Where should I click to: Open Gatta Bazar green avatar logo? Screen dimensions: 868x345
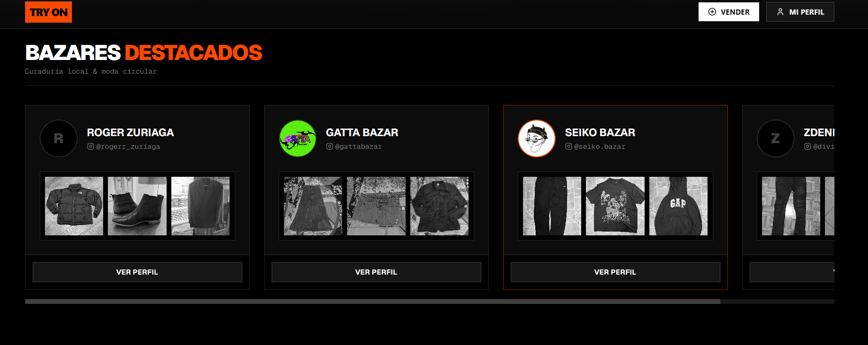point(298,138)
